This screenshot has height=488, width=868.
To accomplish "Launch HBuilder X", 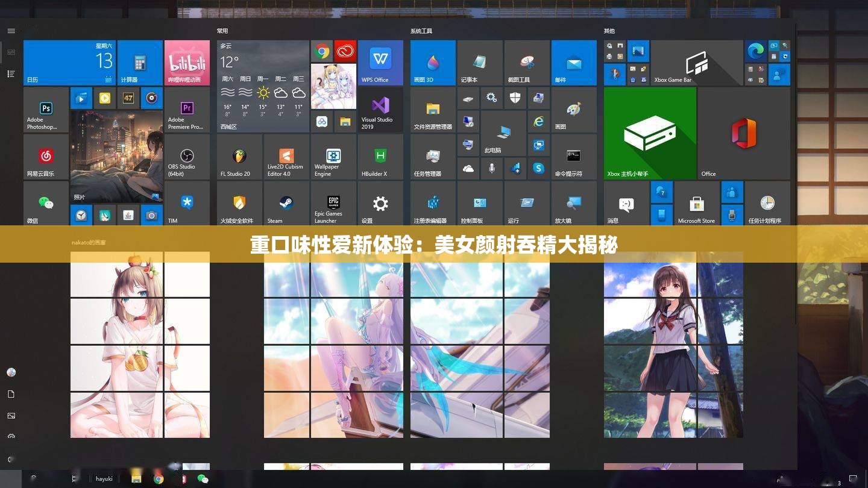I will click(x=380, y=157).
